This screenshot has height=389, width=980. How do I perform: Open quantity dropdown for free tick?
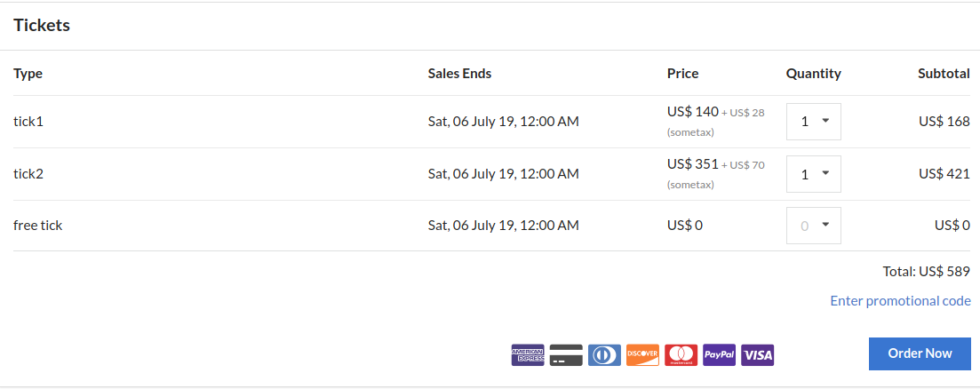[x=814, y=226]
